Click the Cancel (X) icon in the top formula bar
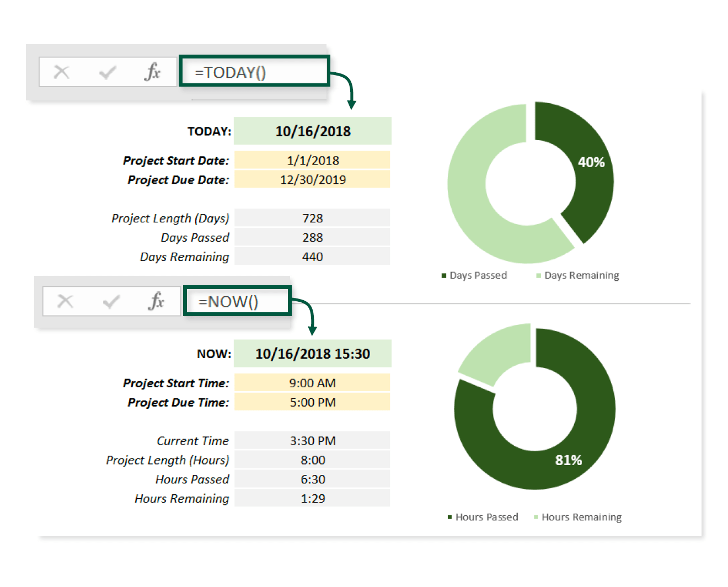The height and width of the screenshot is (587, 728). [61, 72]
